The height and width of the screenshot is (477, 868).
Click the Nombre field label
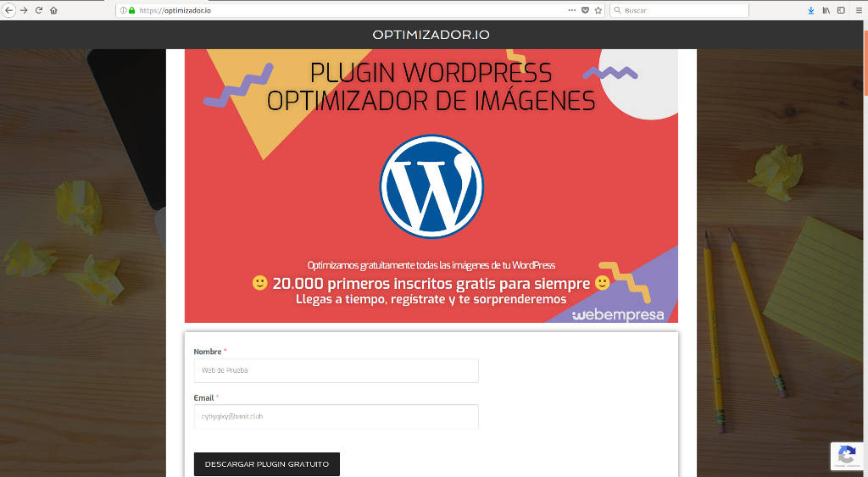[x=208, y=352]
